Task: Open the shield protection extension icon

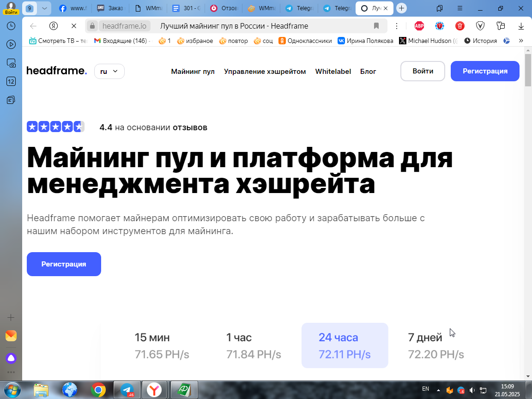Action: [480, 26]
